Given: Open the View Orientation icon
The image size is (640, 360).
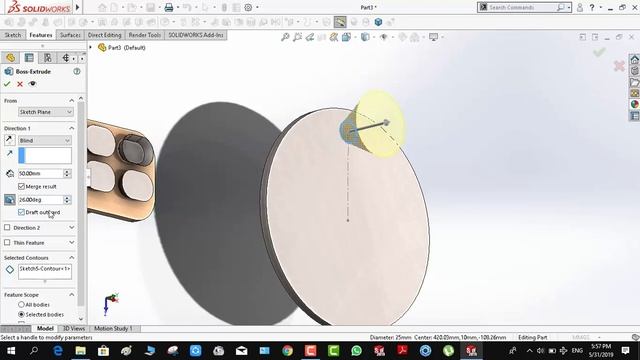Looking at the screenshot, I should click(347, 37).
